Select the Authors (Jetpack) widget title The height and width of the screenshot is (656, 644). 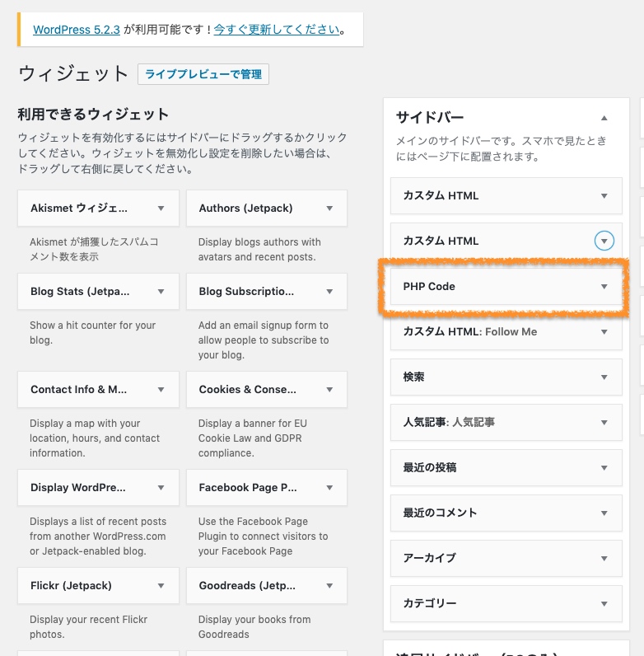[245, 209]
